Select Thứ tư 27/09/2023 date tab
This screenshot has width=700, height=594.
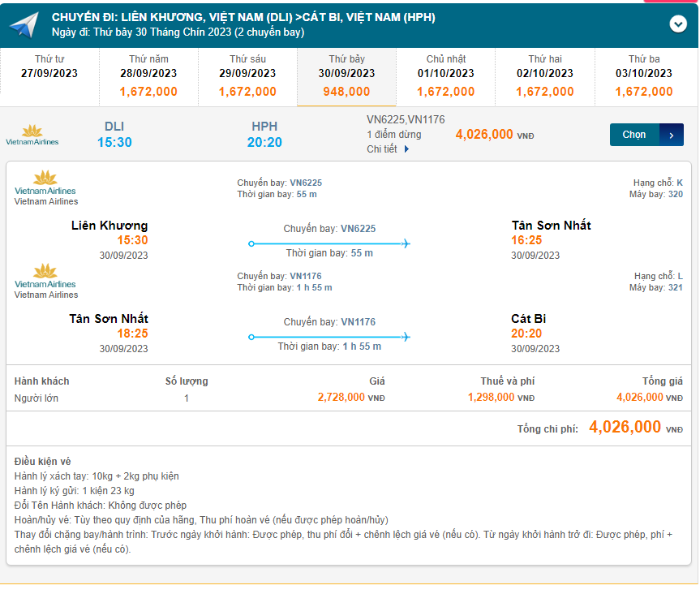49,77
